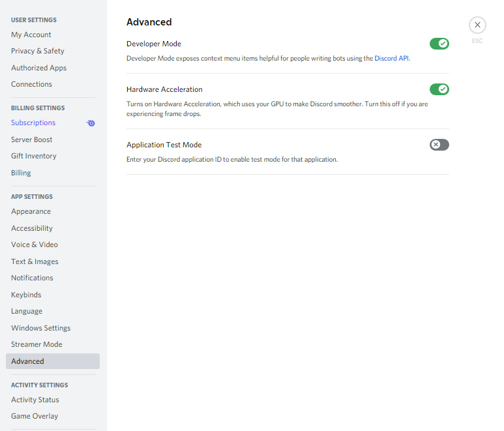The image size is (504, 431).
Task: Select Authorized Apps in sidebar
Action: pyautogui.click(x=39, y=68)
